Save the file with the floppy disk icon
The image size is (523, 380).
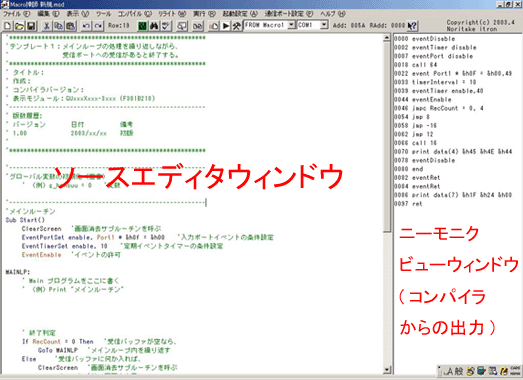[x=31, y=26]
